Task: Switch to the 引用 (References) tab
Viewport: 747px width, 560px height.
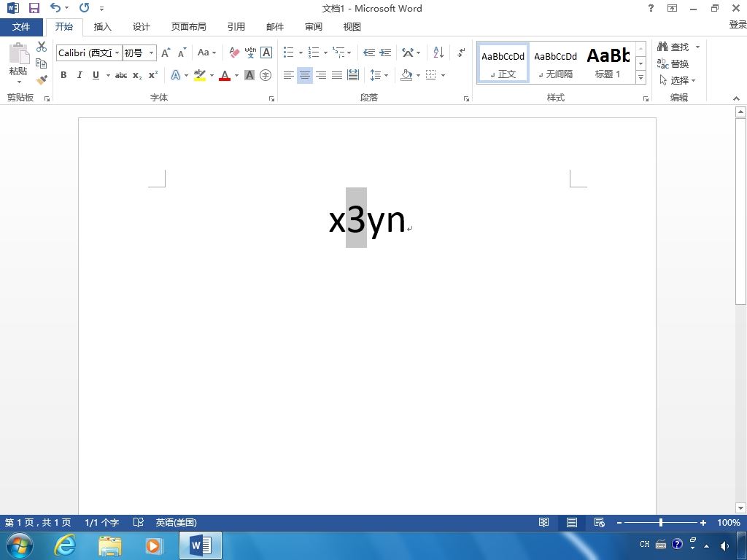Action: [x=236, y=27]
